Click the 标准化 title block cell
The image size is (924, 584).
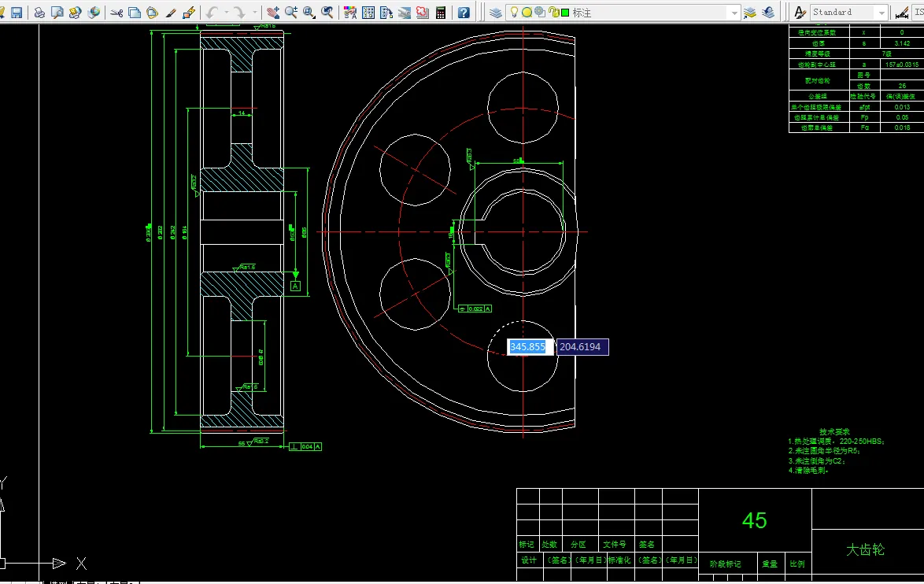[619, 560]
